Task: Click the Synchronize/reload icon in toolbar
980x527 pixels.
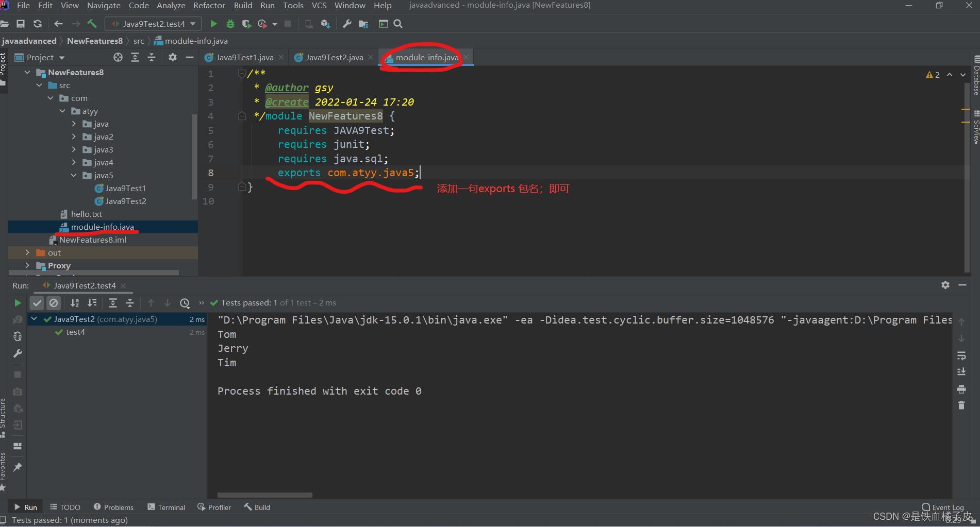Action: tap(38, 24)
